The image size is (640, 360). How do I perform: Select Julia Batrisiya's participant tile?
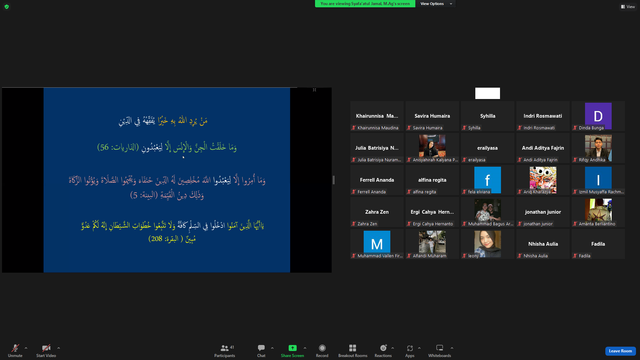tap(377, 148)
